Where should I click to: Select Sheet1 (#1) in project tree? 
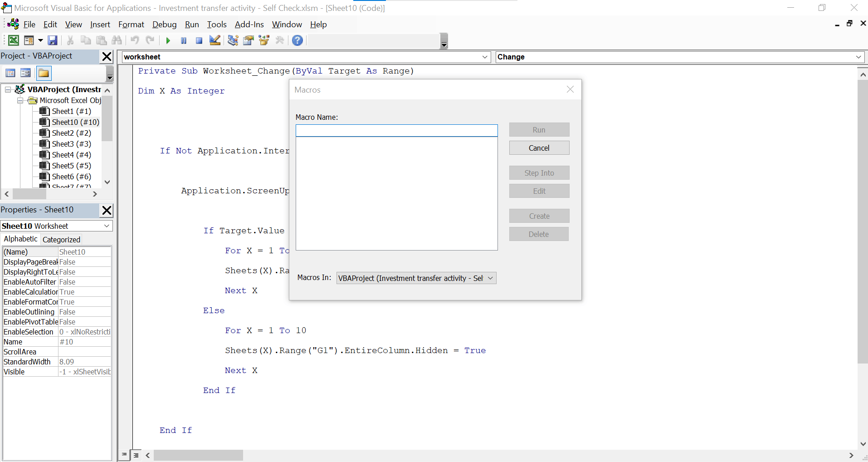click(71, 111)
